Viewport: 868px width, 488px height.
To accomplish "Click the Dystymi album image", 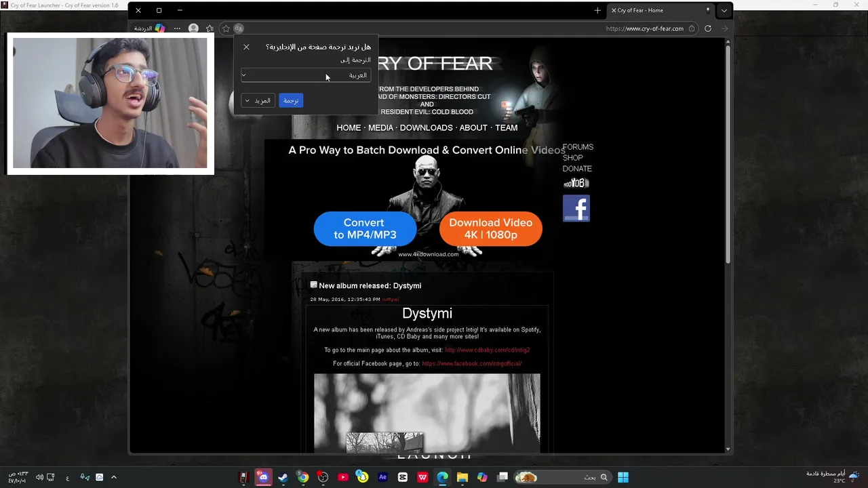I will coord(427,413).
